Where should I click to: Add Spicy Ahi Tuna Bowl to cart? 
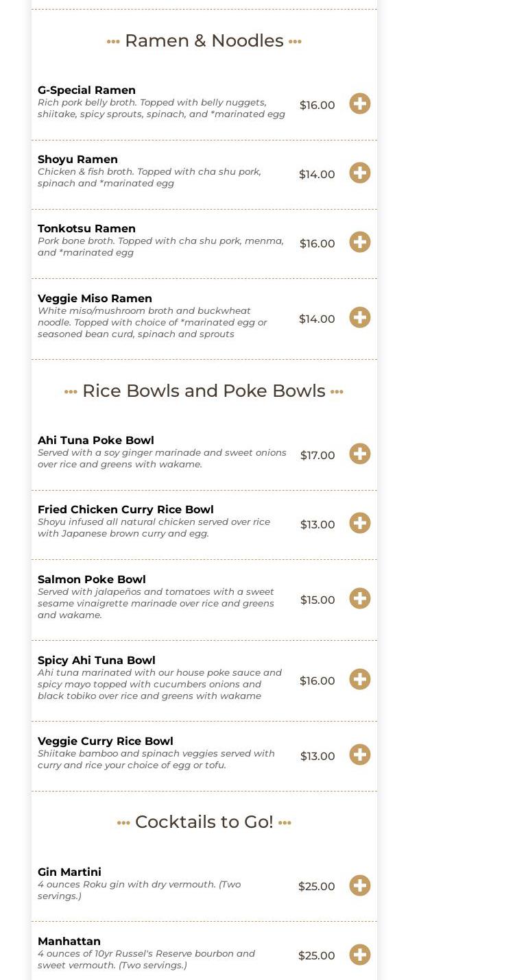click(359, 679)
